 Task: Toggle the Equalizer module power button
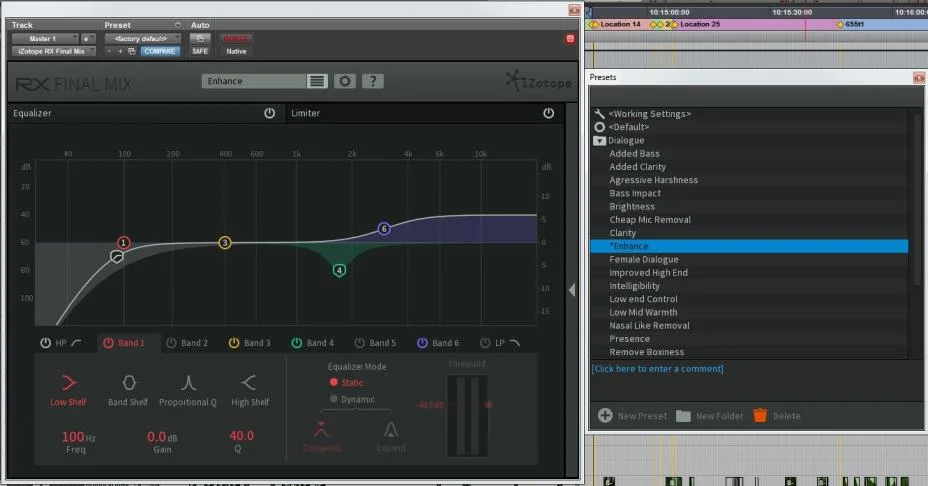[269, 113]
